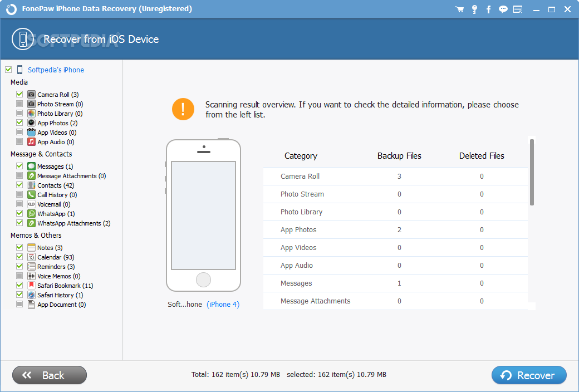The width and height of the screenshot is (579, 392).
Task: Select the Message Attachments table row
Action: point(395,301)
